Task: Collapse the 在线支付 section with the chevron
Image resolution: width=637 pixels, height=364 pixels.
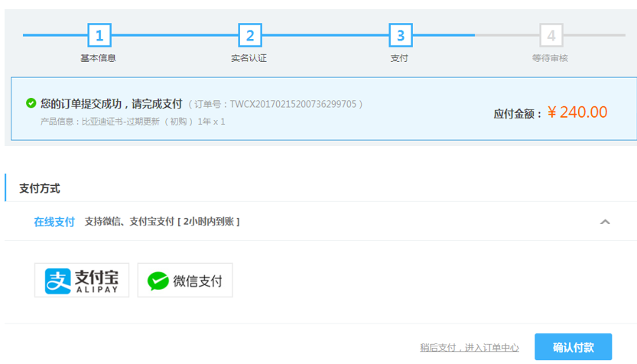Action: [x=605, y=222]
